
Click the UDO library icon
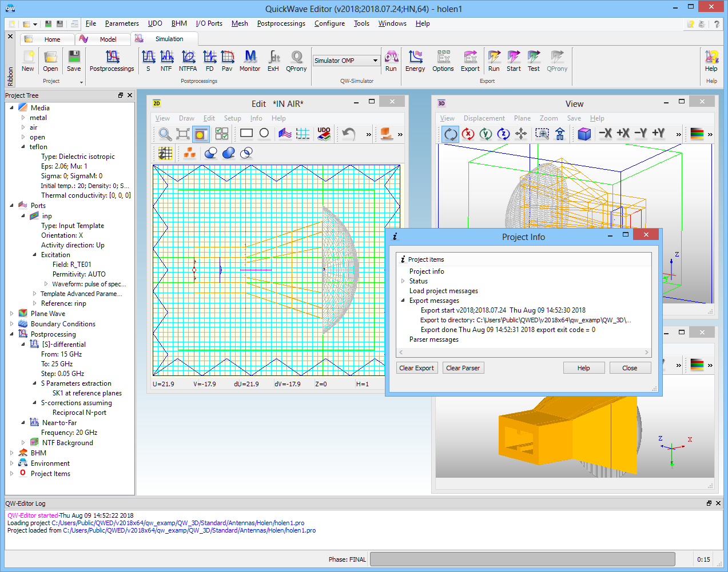324,133
